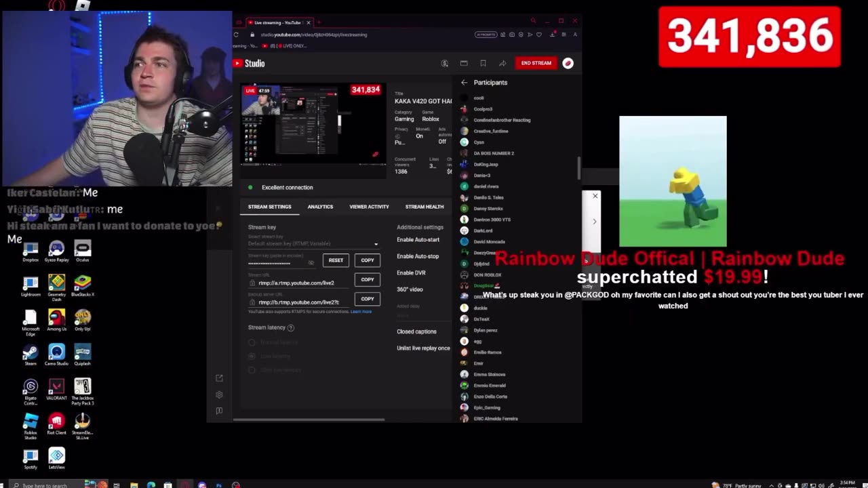Open the channel avatar menu in Studio
The width and height of the screenshot is (868, 488).
pyautogui.click(x=568, y=63)
